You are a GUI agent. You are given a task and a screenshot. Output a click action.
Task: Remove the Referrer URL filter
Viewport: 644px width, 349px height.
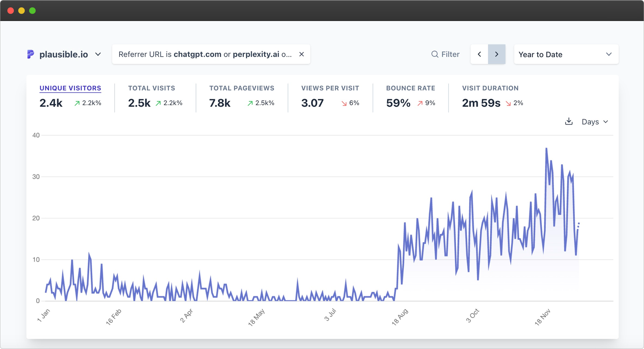(301, 54)
